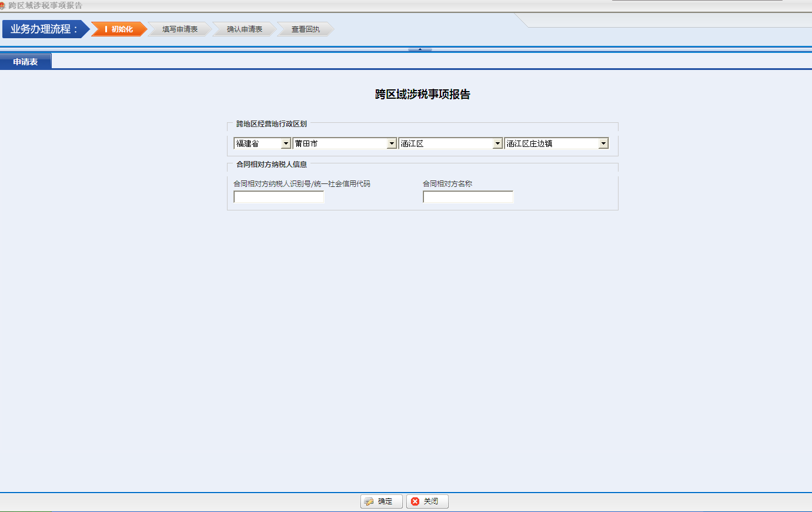This screenshot has width=812, height=512.
Task: Click the 合同相对方纳税人信息 group label
Action: [x=272, y=165]
